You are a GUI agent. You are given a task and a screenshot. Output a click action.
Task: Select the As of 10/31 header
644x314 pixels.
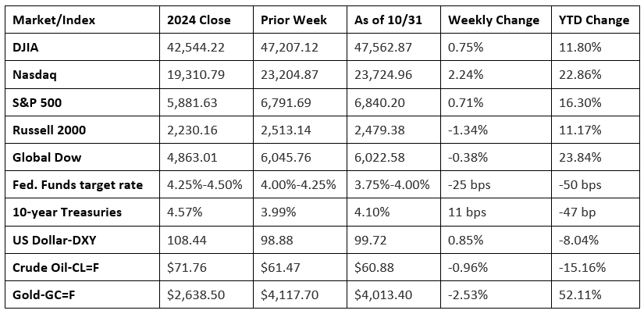[386, 20]
